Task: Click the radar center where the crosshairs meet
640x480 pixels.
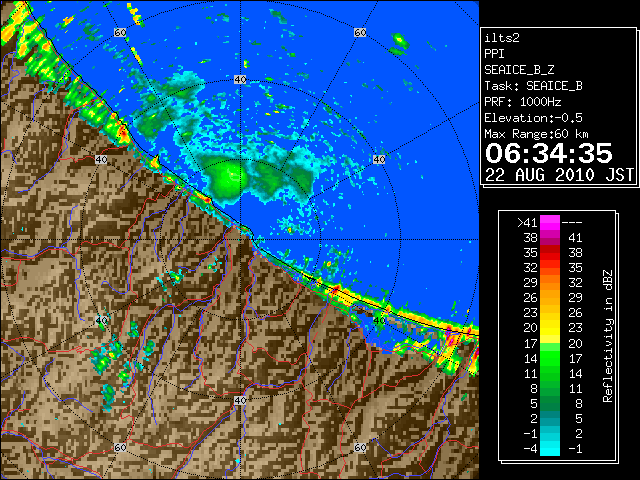Action: (x=240, y=240)
